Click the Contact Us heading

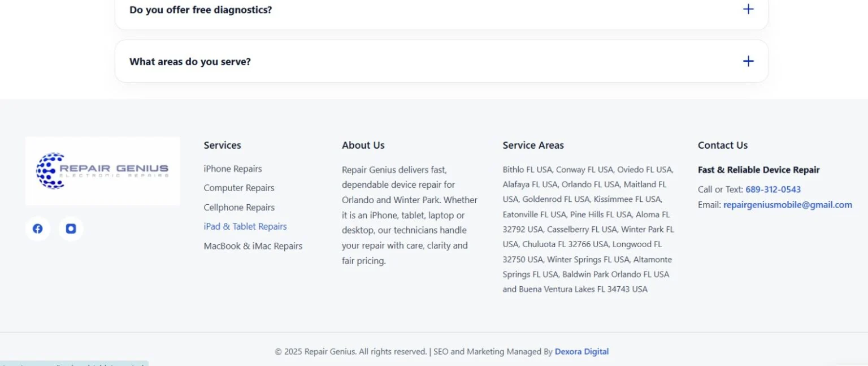tap(723, 145)
